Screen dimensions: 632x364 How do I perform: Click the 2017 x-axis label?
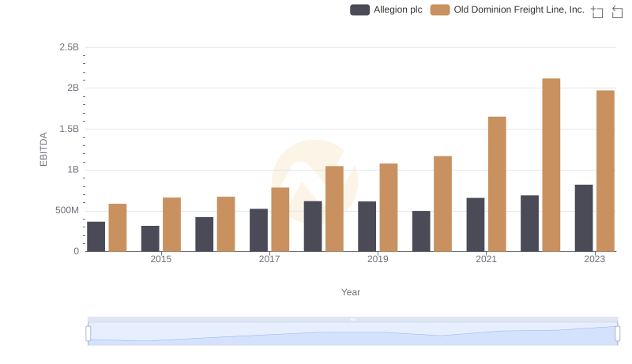point(269,259)
